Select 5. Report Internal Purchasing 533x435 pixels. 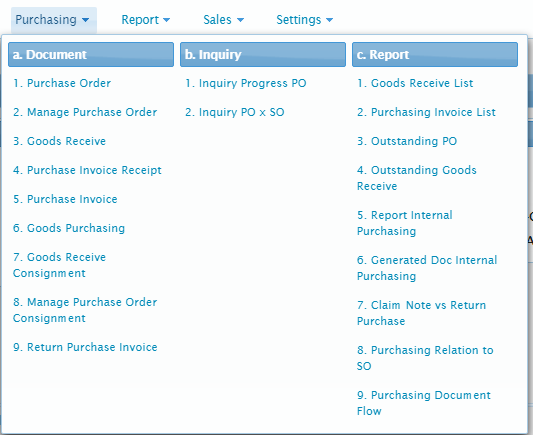point(405,223)
